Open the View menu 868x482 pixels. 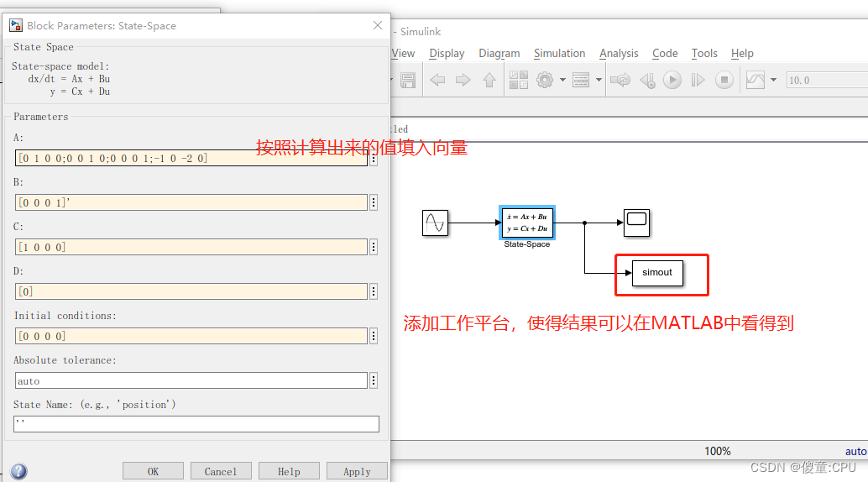click(x=403, y=53)
